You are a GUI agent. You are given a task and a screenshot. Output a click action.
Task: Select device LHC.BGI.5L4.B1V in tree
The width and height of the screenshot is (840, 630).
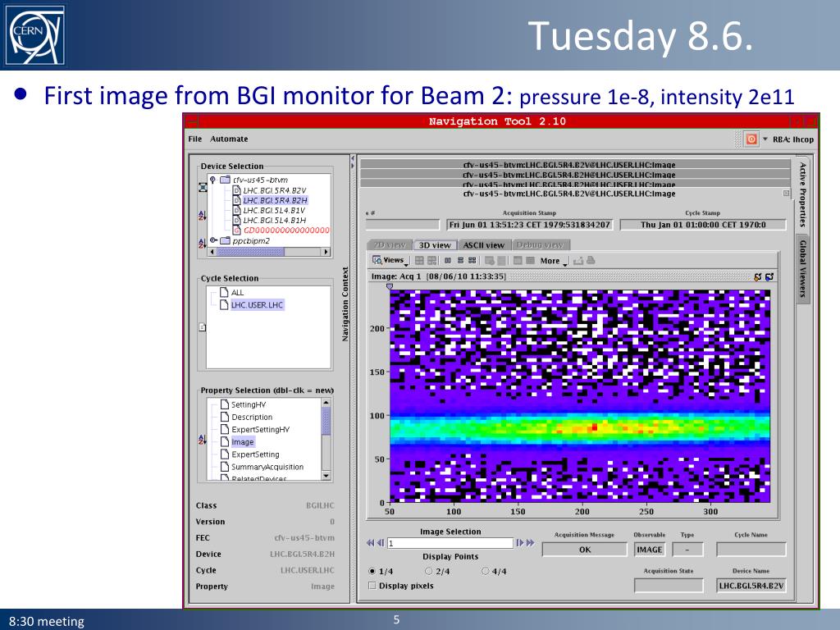pos(274,211)
